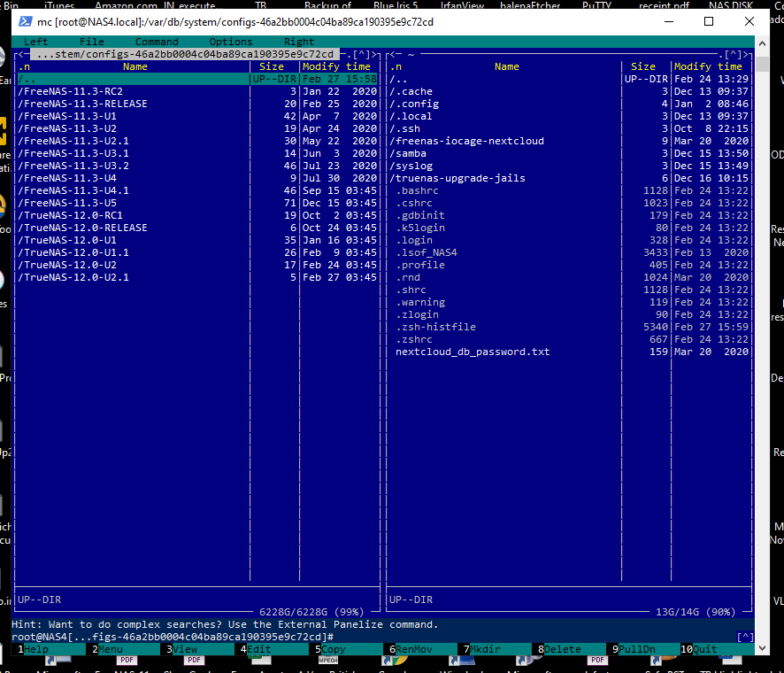Sort right panel by Modify time header

(708, 66)
